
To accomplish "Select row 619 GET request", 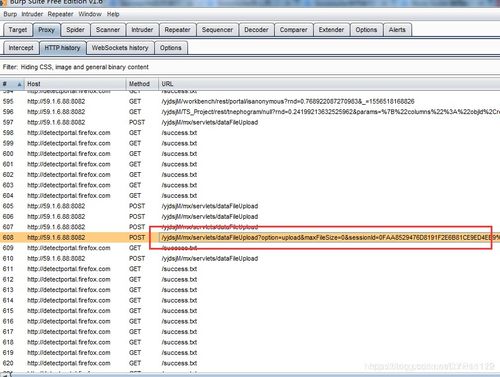I will pyautogui.click(x=250, y=353).
